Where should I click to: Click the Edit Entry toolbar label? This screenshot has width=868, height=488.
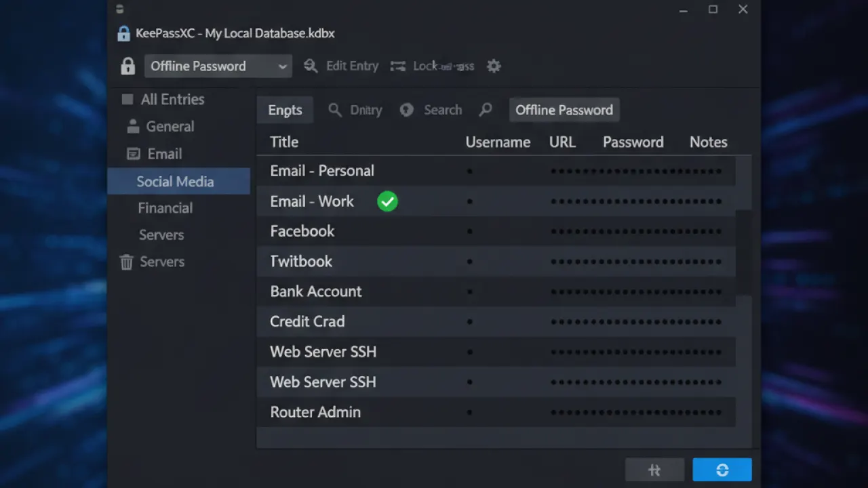(352, 66)
